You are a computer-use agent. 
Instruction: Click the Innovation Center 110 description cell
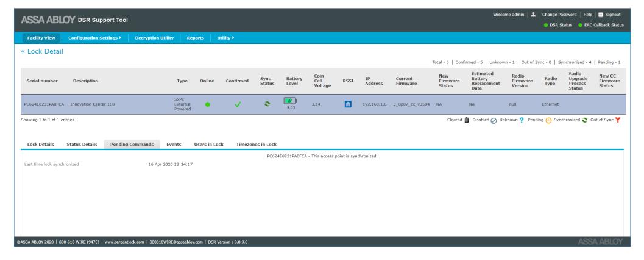(93, 104)
